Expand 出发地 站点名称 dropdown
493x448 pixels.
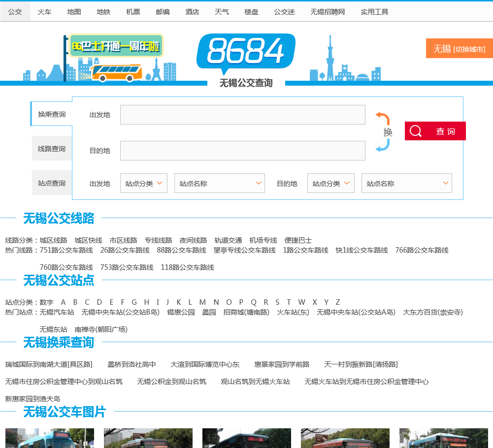point(220,183)
